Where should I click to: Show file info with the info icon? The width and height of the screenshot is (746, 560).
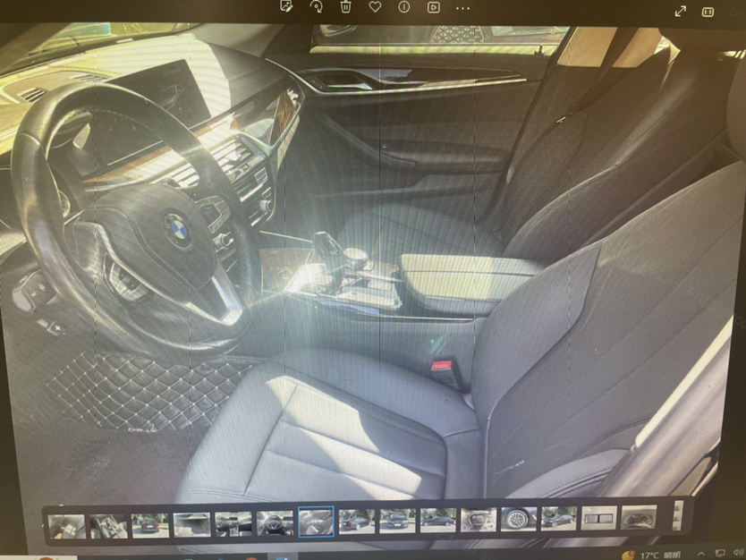point(404,7)
